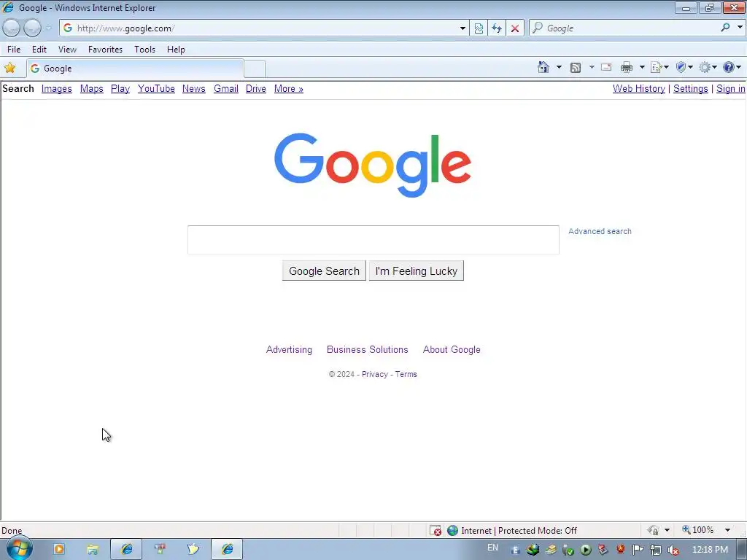Open the Favorites Center star icon
This screenshot has height=560, width=747.
click(x=9, y=68)
